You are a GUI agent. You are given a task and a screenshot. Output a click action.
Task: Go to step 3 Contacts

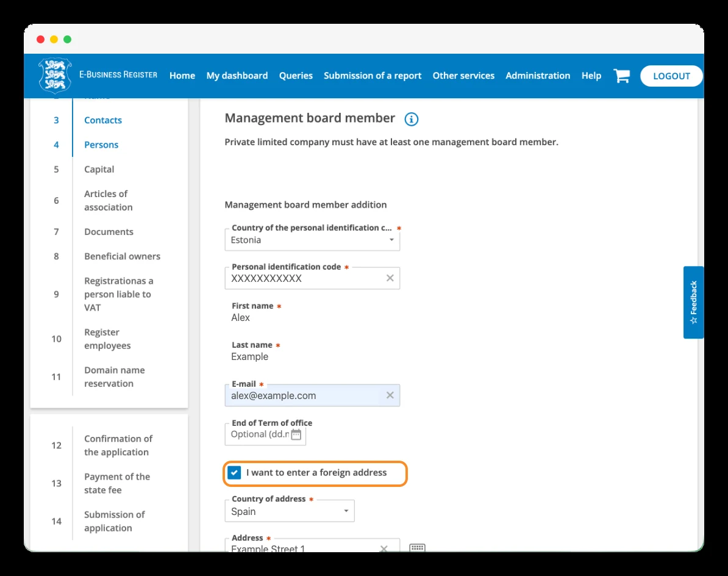tap(103, 120)
